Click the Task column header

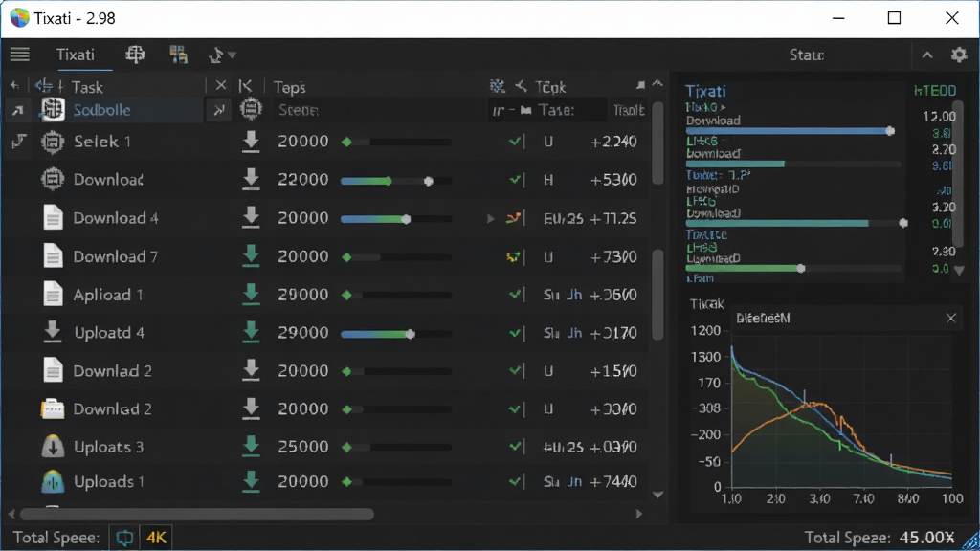87,87
